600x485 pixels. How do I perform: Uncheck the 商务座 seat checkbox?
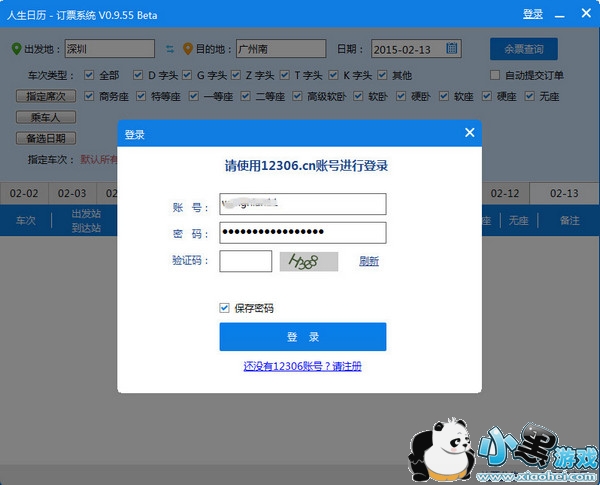[89, 96]
